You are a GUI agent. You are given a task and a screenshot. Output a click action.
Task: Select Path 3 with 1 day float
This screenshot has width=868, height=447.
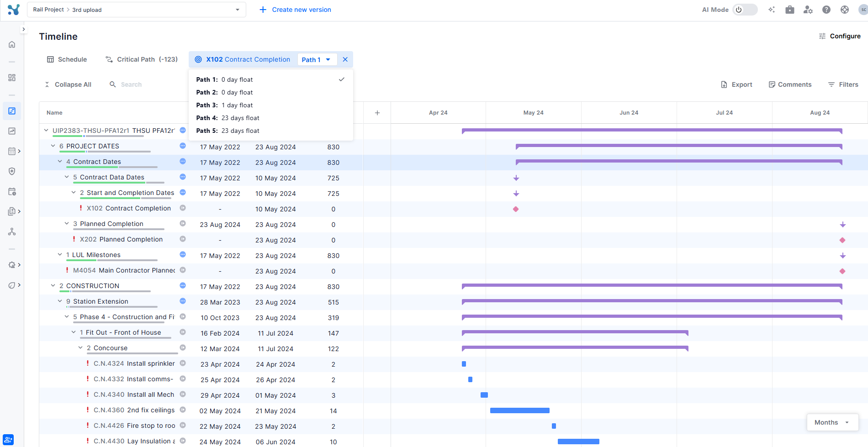point(224,105)
